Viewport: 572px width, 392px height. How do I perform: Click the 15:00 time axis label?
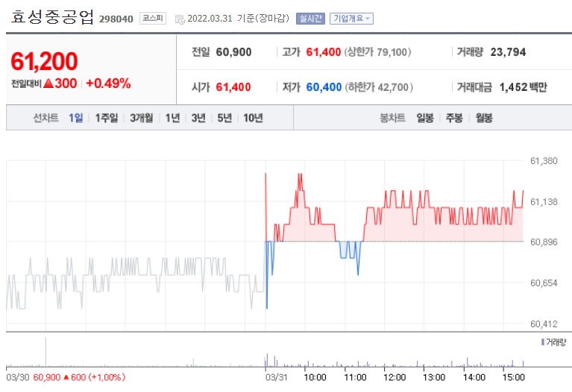(x=513, y=377)
